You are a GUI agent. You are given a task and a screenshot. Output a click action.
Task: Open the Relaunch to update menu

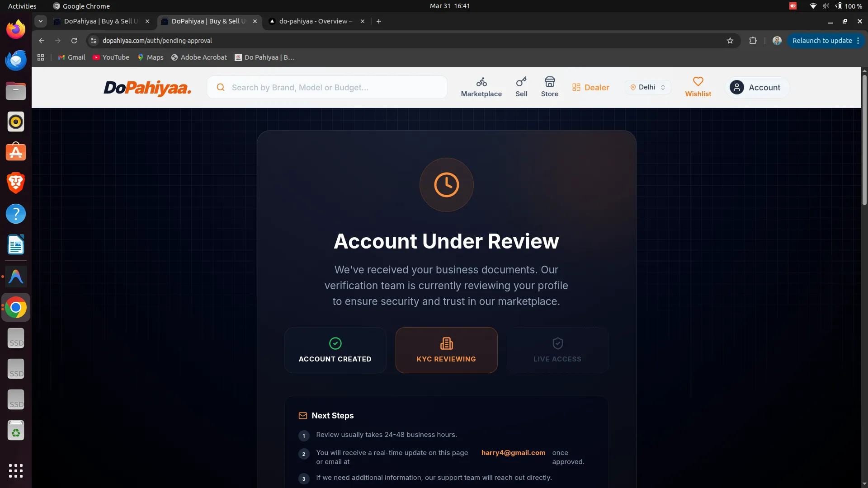pyautogui.click(x=826, y=41)
